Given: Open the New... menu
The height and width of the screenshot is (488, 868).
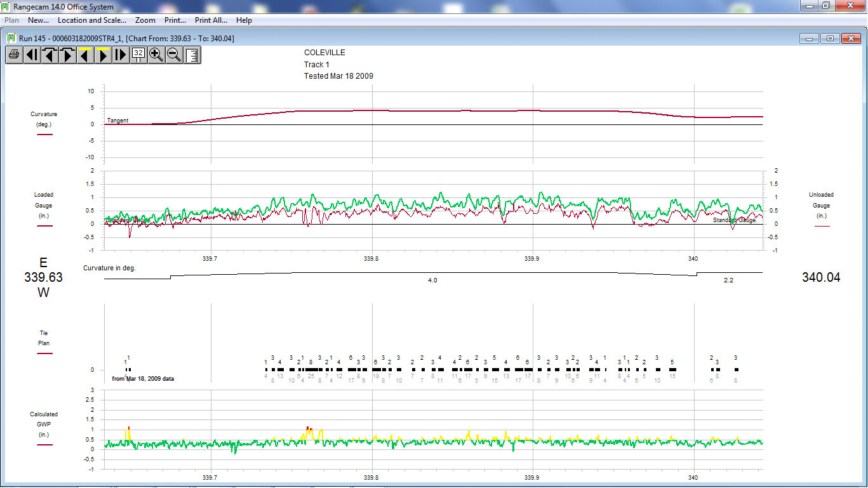Looking at the screenshot, I should [x=39, y=20].
